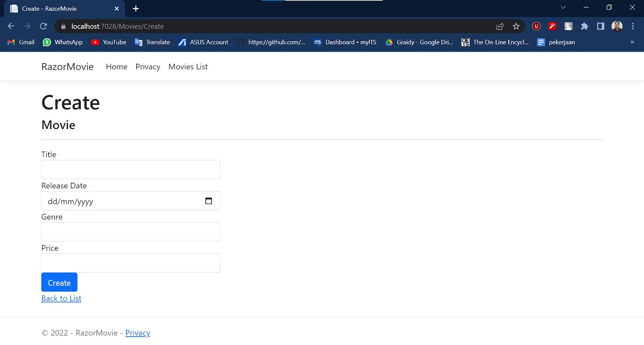Open the gray extension icon next to Extensions

568,26
